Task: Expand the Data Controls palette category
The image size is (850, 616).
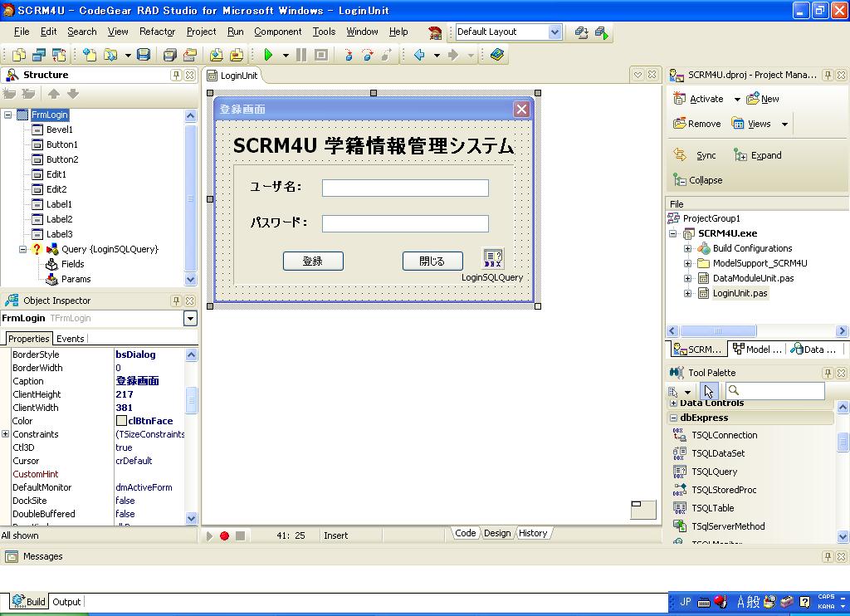Action: coord(673,403)
